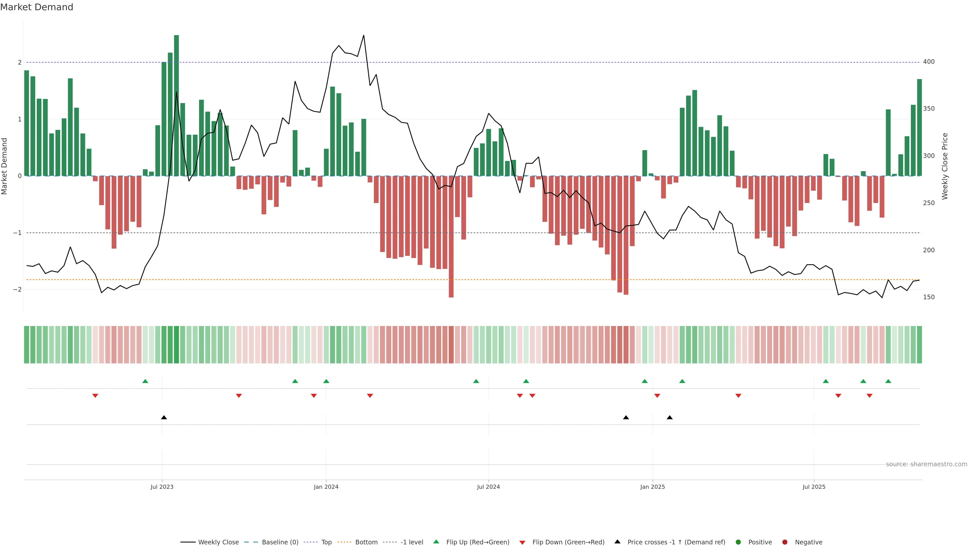Viewport: 980px width, 551px height.
Task: Toggle the Top legend entry
Action: [326, 542]
